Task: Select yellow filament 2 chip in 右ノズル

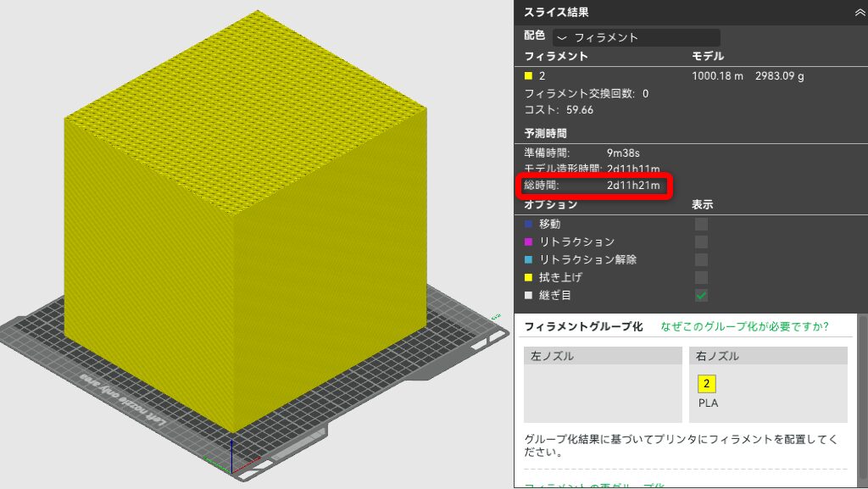Action: (706, 383)
